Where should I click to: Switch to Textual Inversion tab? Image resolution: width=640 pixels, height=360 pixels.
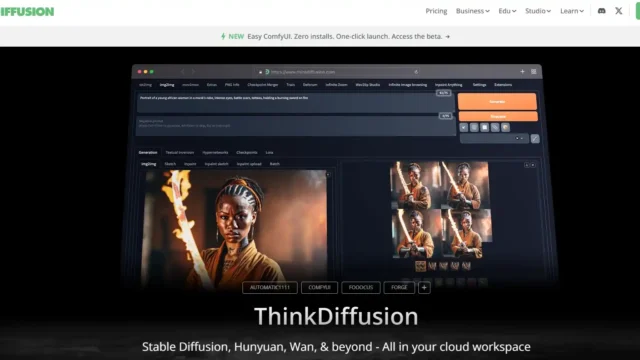click(x=180, y=153)
